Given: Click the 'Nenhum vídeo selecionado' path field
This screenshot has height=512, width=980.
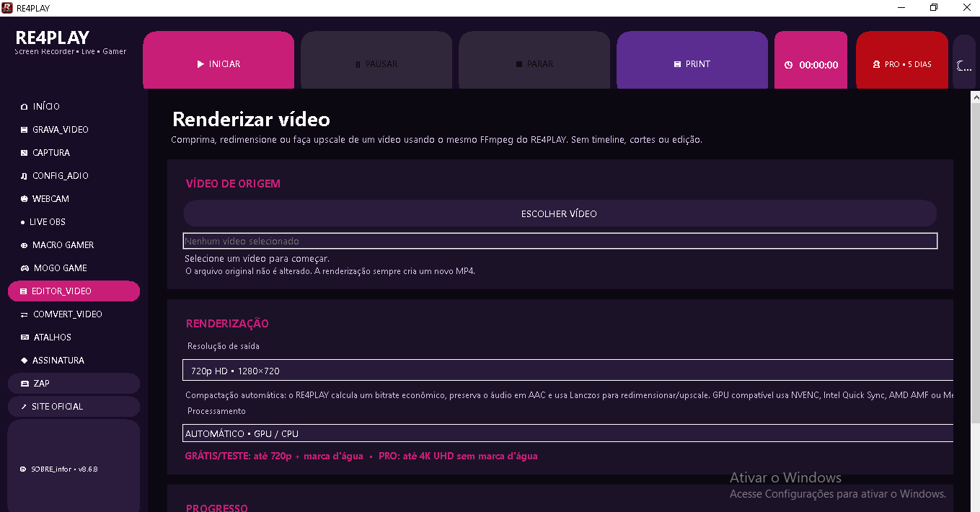Looking at the screenshot, I should click(x=560, y=241).
